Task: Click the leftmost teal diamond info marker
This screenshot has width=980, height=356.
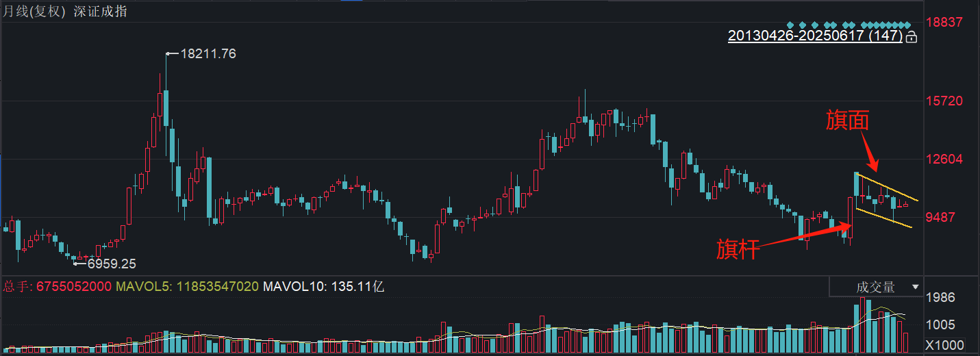Action: pyautogui.click(x=790, y=25)
